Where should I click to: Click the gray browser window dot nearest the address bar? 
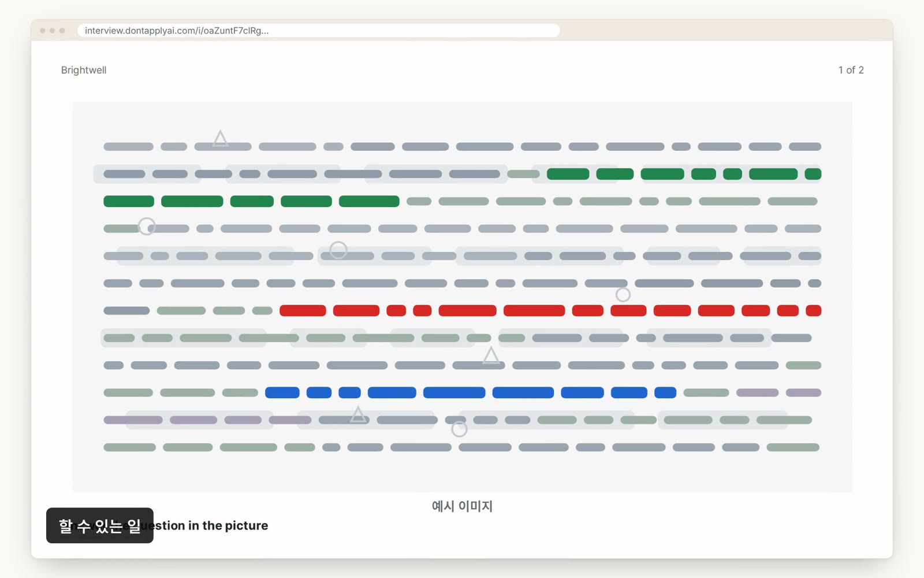coord(62,31)
